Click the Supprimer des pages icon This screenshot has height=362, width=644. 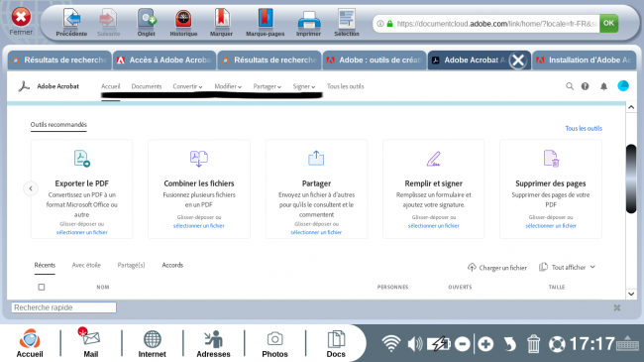tap(551, 159)
